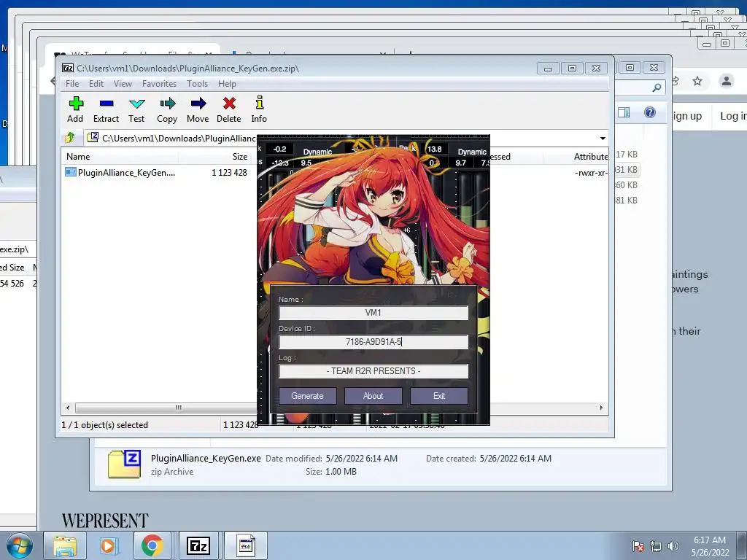Click the Generate button

[307, 396]
